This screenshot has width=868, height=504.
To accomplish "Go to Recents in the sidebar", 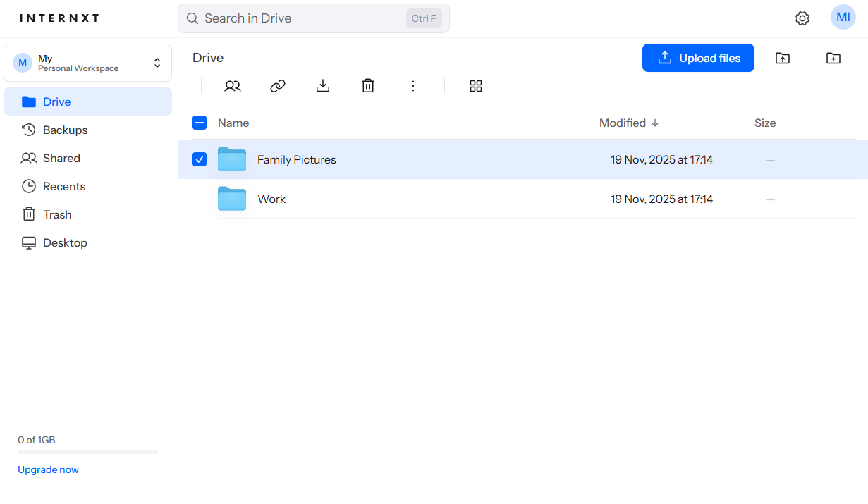I will (x=63, y=186).
